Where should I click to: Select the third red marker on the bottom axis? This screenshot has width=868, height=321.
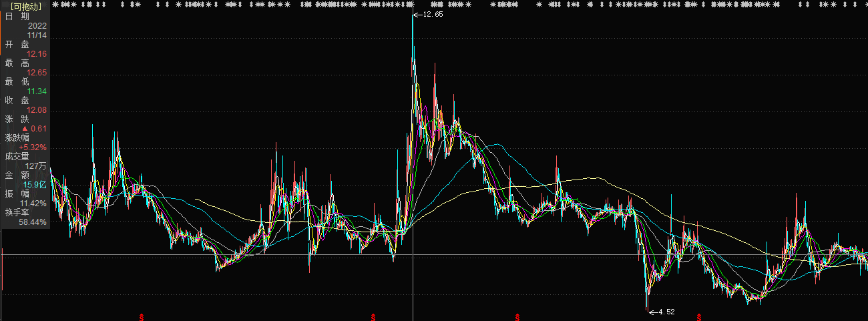pyautogui.click(x=517, y=316)
